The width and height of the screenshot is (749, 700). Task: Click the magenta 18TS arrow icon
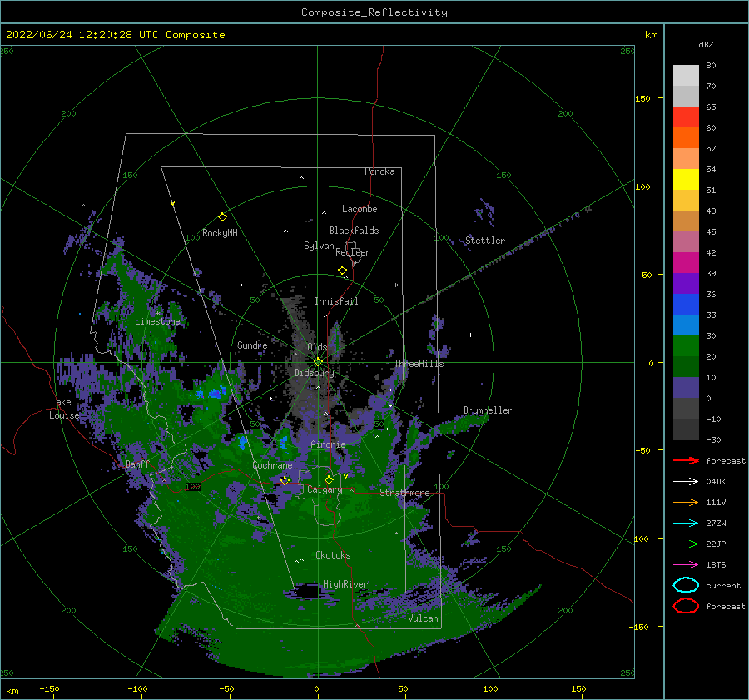click(686, 565)
